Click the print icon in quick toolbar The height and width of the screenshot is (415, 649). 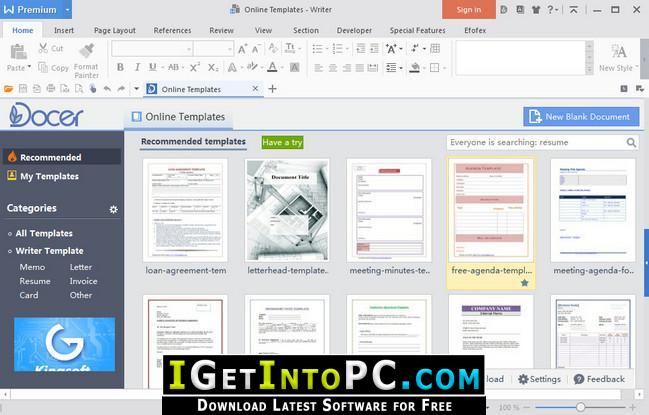point(50,89)
